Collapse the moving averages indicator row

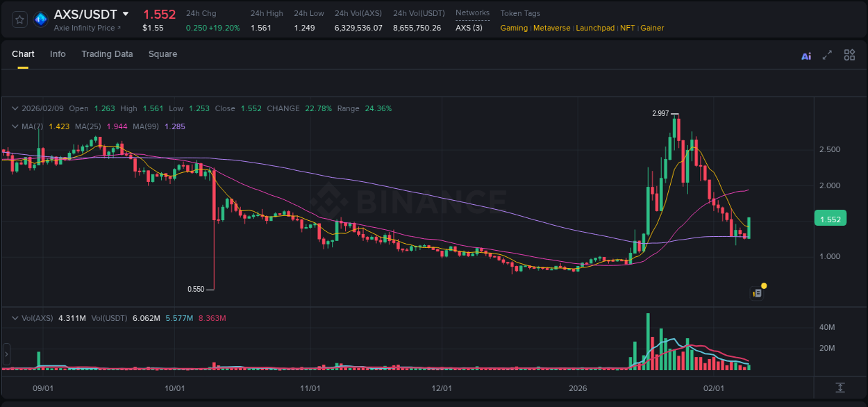[15, 126]
